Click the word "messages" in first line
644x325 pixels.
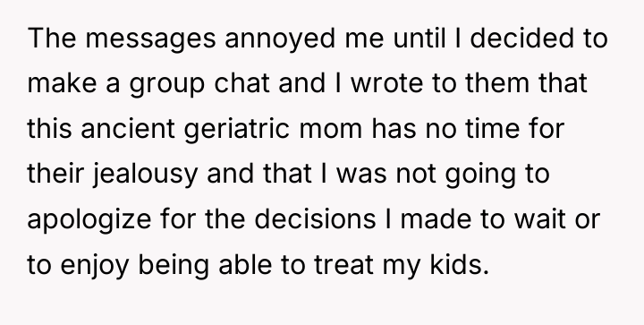click(150, 39)
